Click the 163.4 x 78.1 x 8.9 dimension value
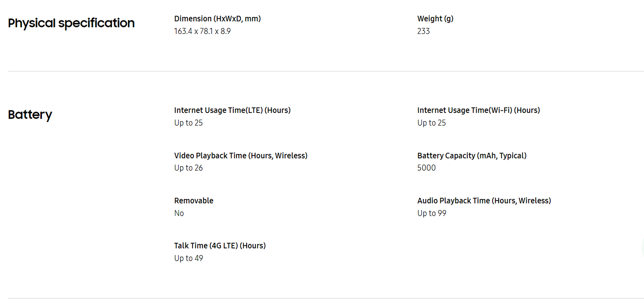 point(203,31)
